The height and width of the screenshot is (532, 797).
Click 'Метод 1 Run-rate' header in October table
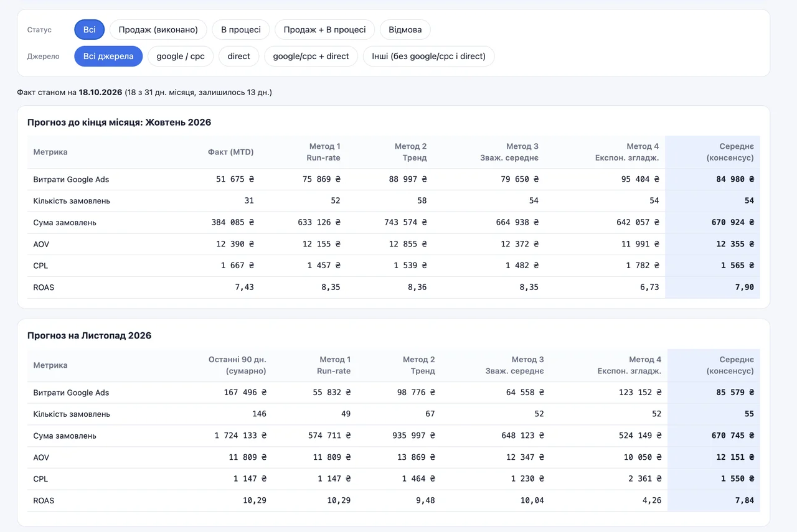pos(324,152)
